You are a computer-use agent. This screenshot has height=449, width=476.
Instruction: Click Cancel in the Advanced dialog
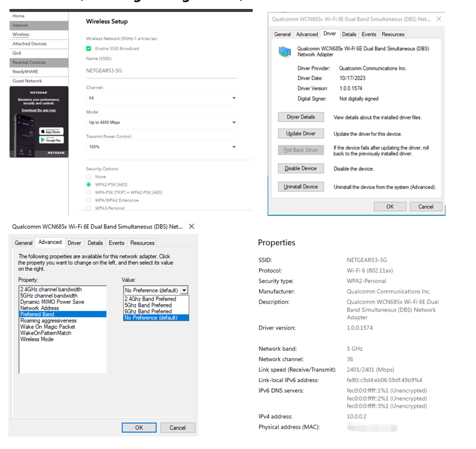pyautogui.click(x=177, y=427)
